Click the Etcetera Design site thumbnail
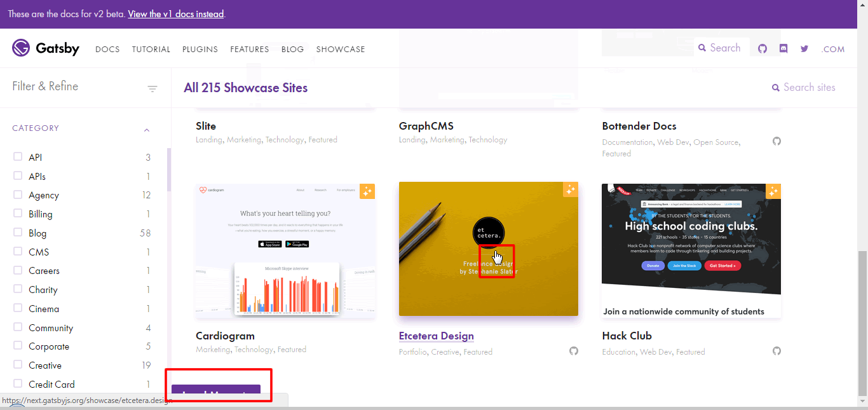The image size is (868, 410). coord(489,249)
